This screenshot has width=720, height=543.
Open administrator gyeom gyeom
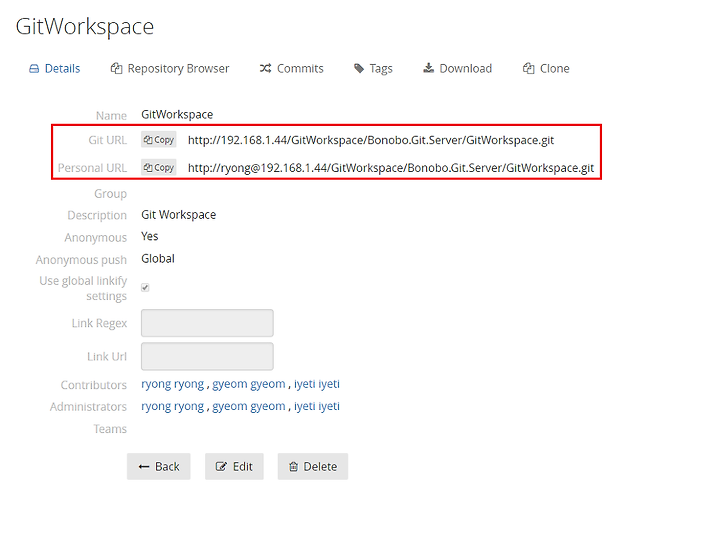click(248, 406)
